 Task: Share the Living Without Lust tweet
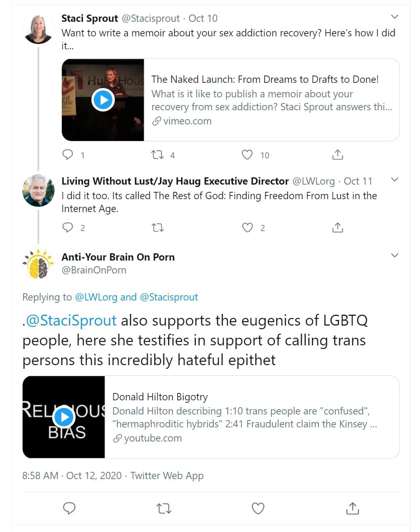pos(338,228)
